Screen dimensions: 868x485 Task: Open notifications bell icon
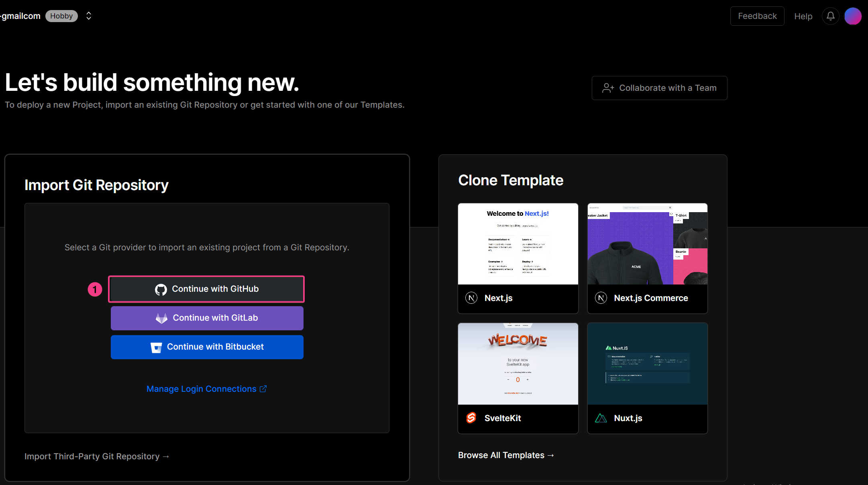[x=830, y=16]
